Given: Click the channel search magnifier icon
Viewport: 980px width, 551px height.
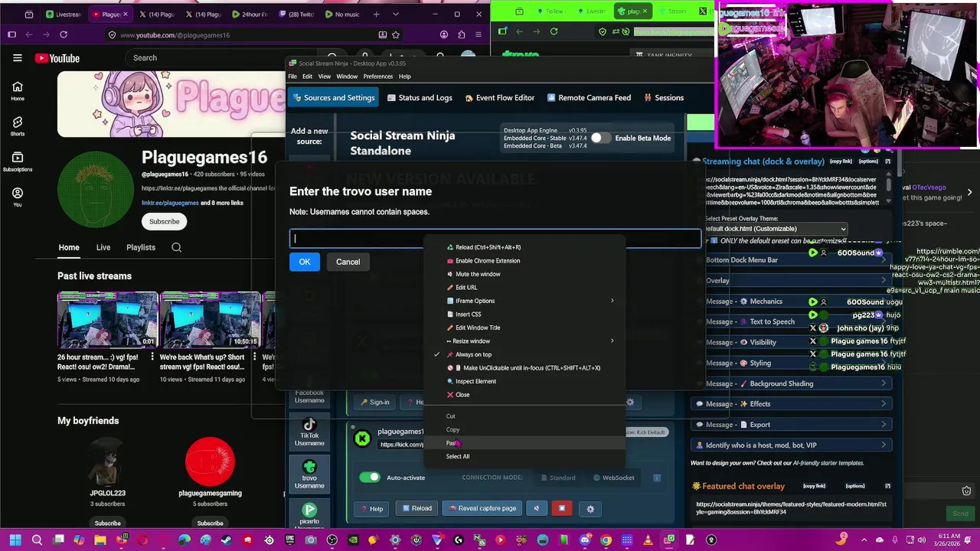Looking at the screenshot, I should click(x=177, y=247).
